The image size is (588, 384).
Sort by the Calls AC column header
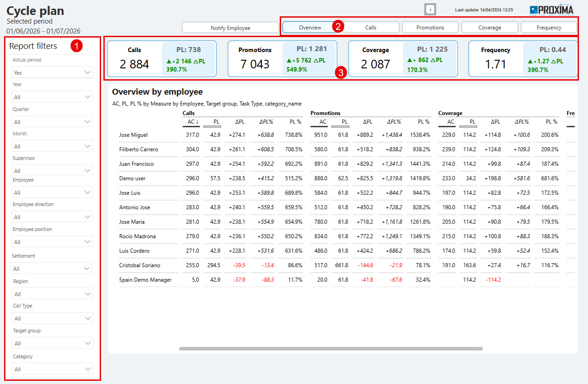(x=191, y=122)
